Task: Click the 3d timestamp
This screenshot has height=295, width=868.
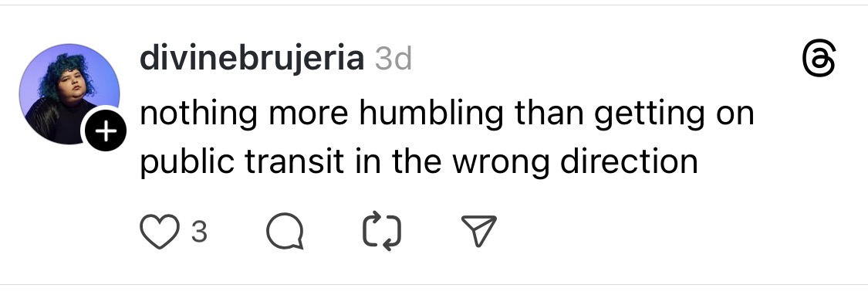Action: (x=393, y=58)
